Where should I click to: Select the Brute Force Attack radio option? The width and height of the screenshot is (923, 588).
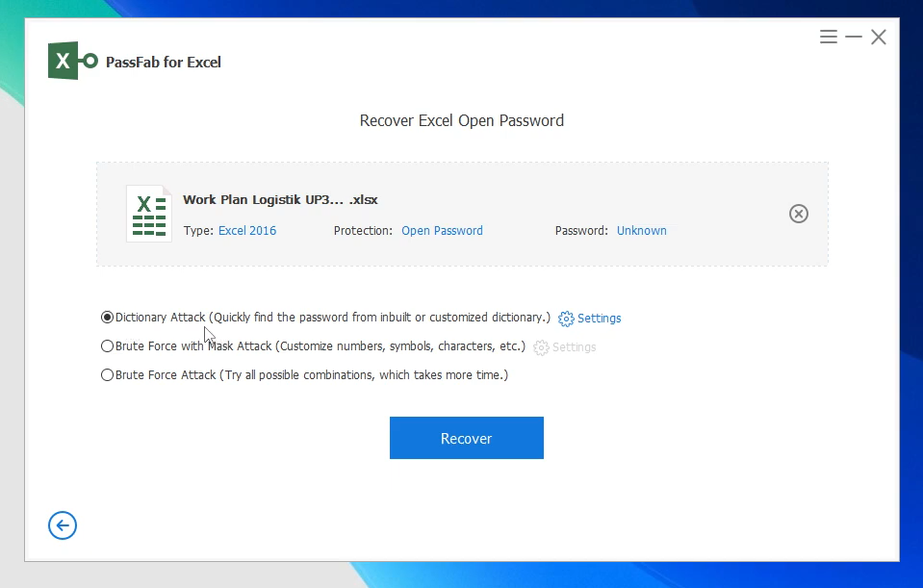click(107, 375)
